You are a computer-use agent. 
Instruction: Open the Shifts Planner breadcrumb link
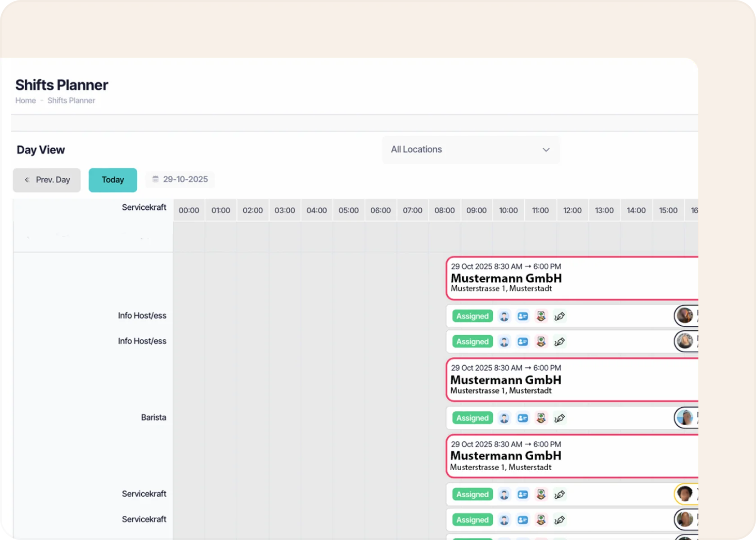[71, 100]
